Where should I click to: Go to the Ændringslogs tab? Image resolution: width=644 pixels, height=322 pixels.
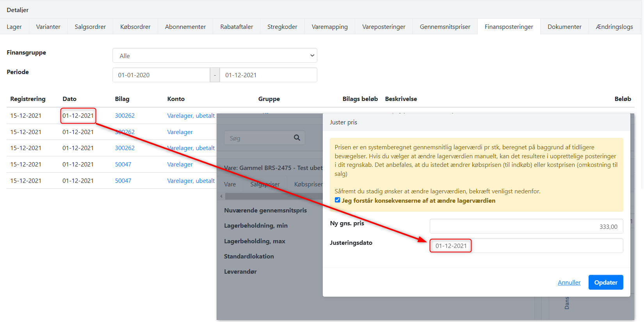click(614, 27)
